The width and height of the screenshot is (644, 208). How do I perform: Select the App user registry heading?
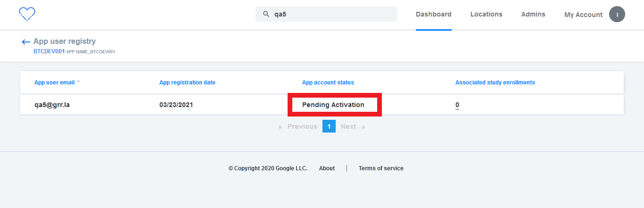65,42
